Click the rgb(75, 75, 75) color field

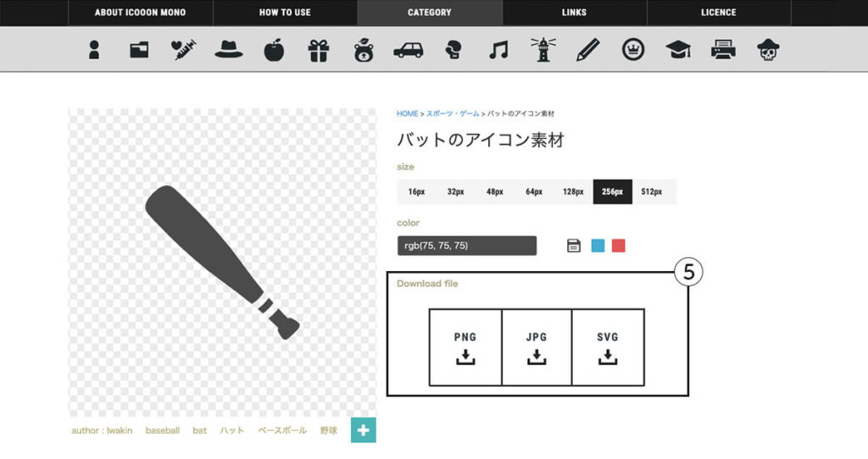(466, 246)
